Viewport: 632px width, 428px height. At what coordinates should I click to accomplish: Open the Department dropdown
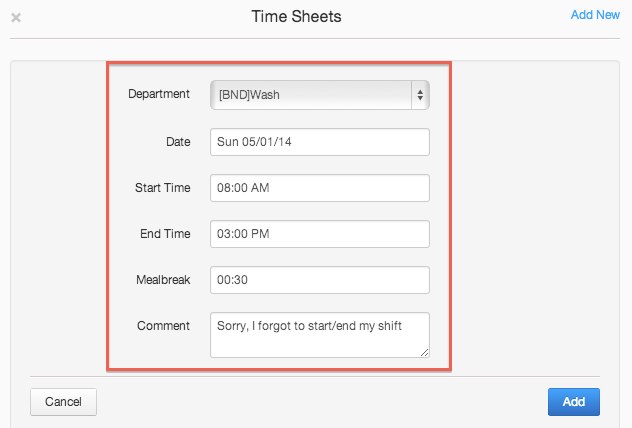click(x=319, y=95)
